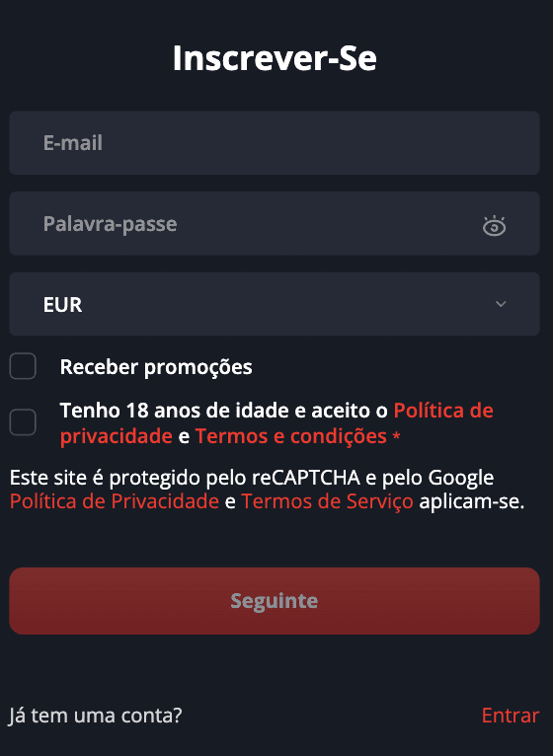Go to login via the Entrar link
The width and height of the screenshot is (553, 756).
click(511, 716)
